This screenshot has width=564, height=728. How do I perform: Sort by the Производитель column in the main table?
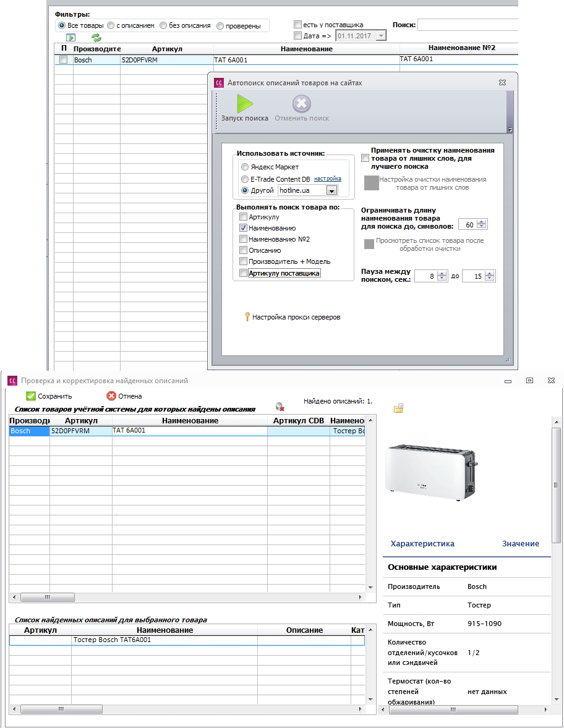[96, 49]
